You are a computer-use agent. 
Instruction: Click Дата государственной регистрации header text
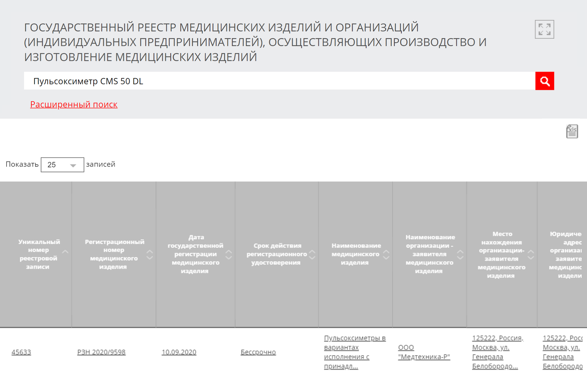[x=195, y=254]
